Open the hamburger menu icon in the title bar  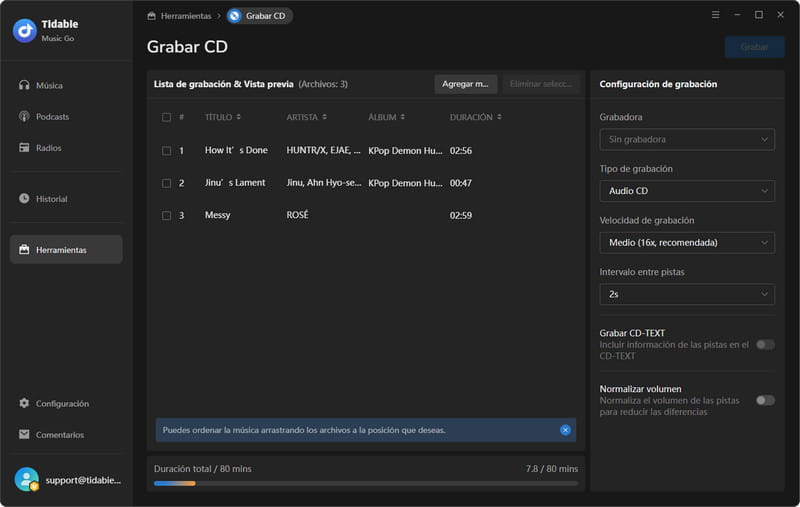(716, 15)
